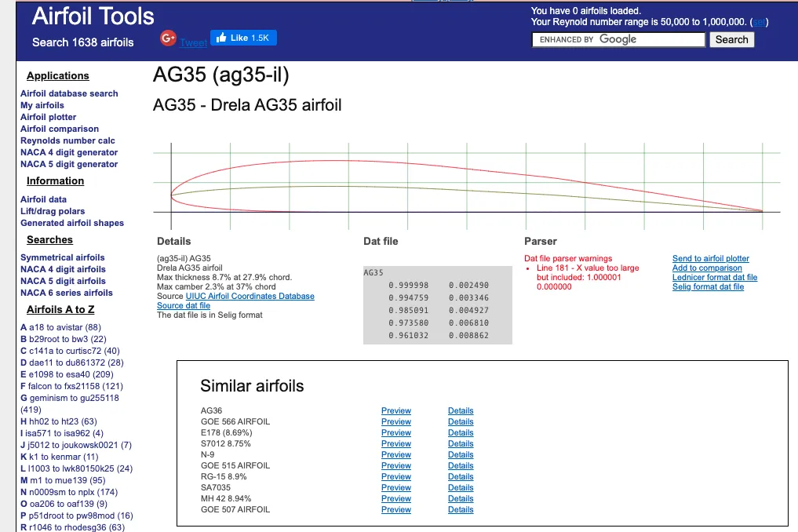798x532 pixels.
Task: Expand airfoils list for letter N
Action: 69,492
